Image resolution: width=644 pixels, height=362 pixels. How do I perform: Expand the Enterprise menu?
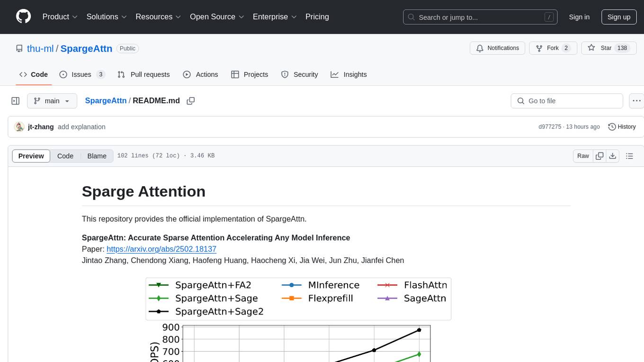click(275, 17)
